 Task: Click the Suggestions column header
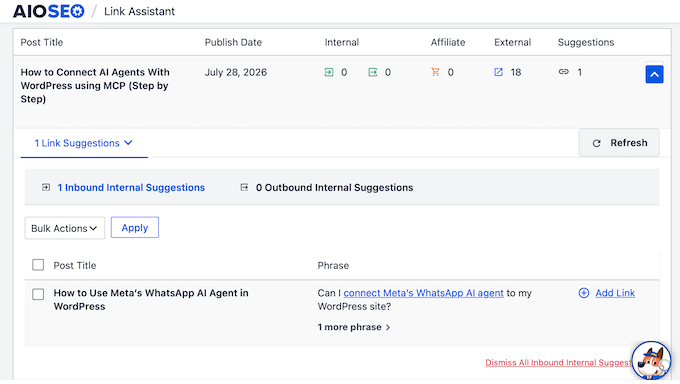point(586,43)
